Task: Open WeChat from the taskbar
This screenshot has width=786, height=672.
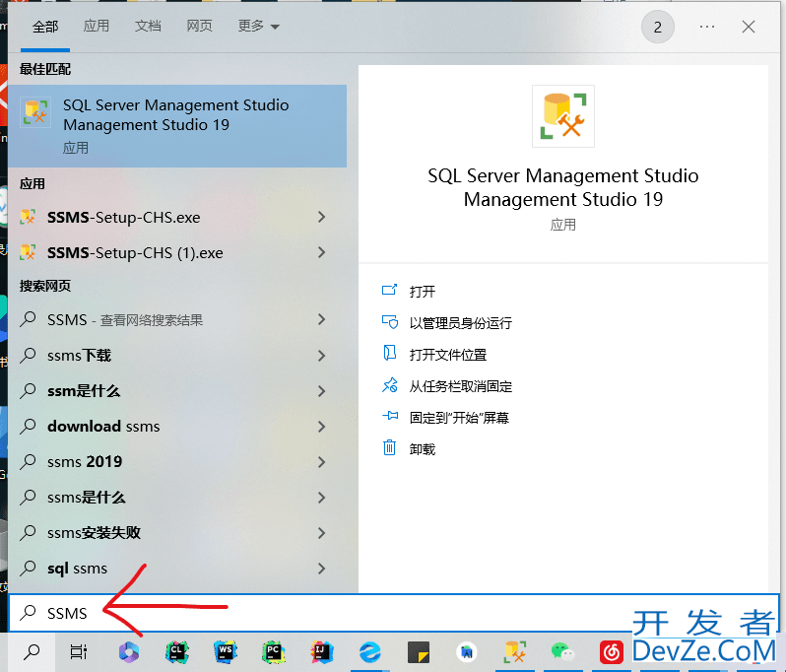Action: (562, 652)
